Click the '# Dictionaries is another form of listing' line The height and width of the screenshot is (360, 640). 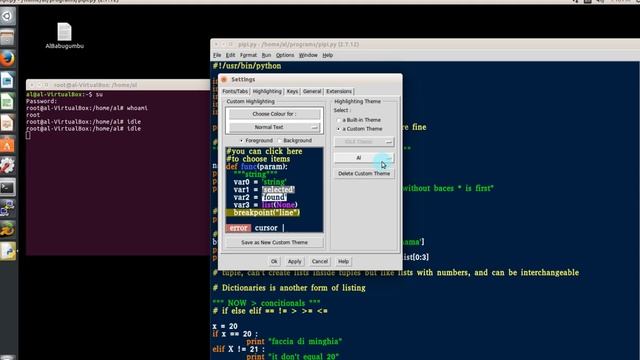[x=289, y=288]
